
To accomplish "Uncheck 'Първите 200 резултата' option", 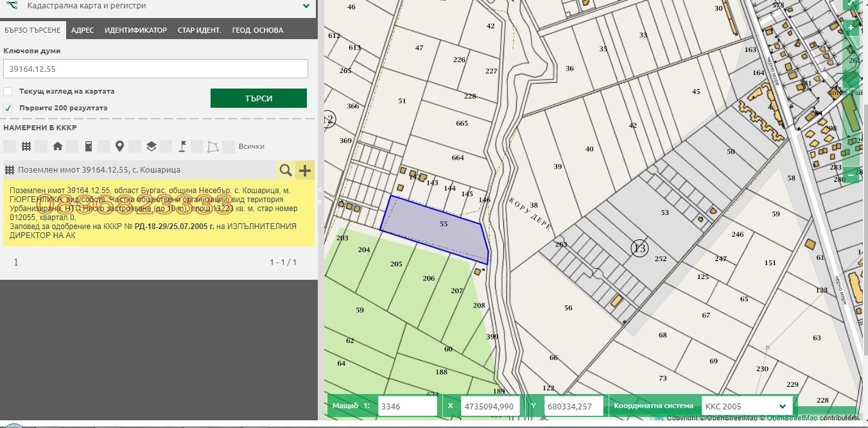I will pos(8,108).
